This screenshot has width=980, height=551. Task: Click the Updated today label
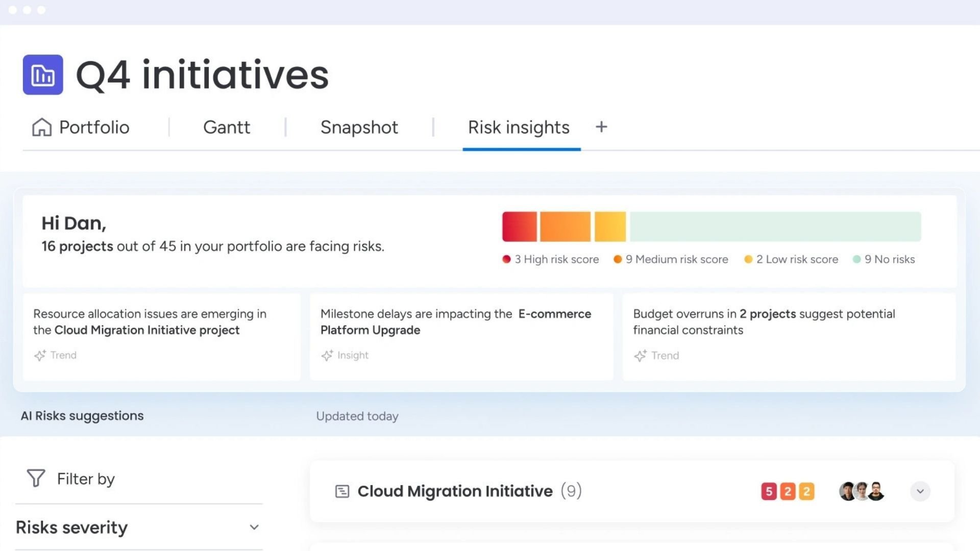357,416
